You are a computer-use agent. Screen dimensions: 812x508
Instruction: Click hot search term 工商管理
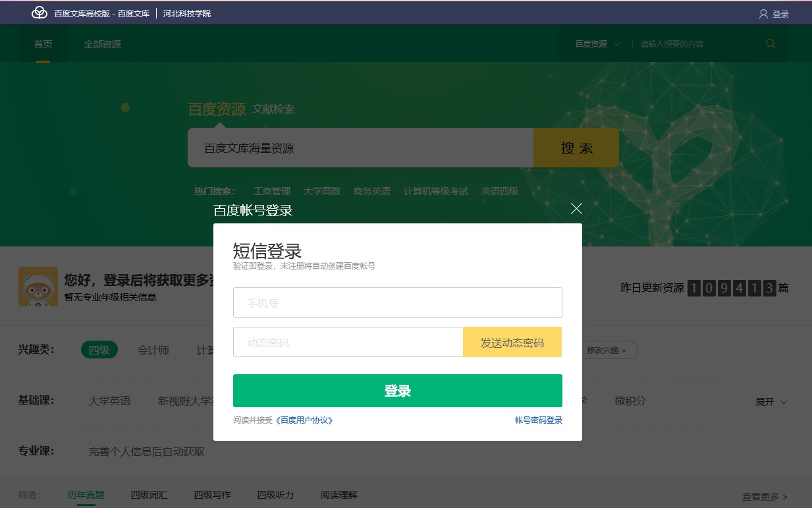272,191
